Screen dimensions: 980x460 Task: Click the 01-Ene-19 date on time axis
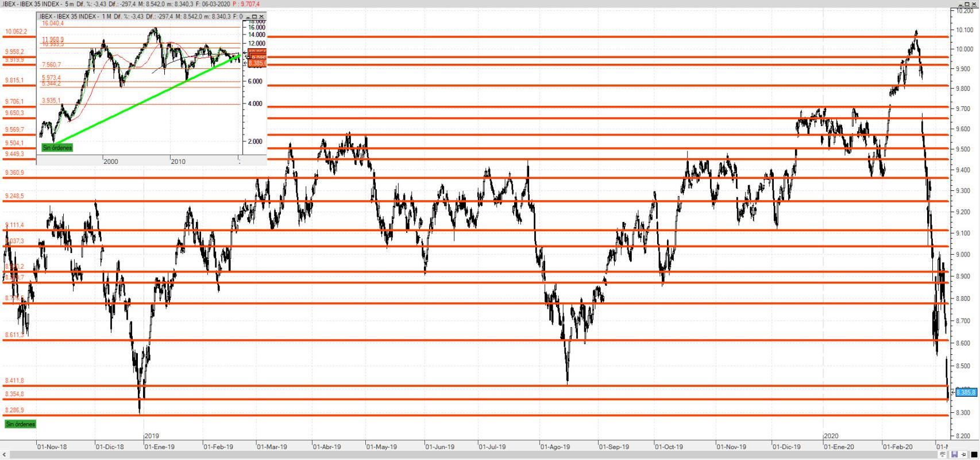tap(160, 446)
